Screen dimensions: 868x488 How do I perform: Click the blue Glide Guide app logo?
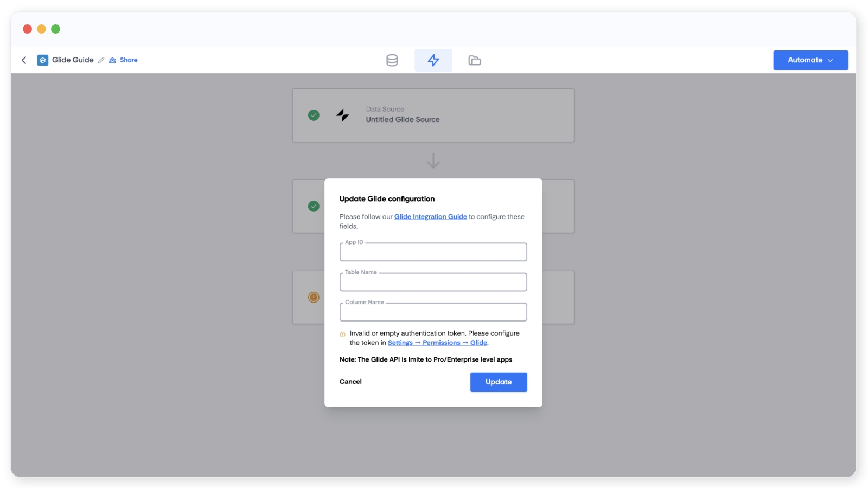point(42,60)
